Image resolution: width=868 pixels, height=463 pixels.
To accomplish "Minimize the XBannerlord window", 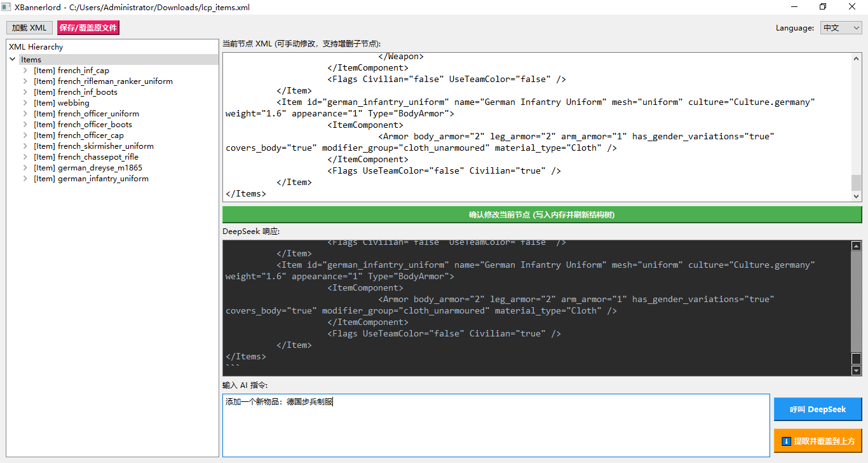I will [794, 6].
